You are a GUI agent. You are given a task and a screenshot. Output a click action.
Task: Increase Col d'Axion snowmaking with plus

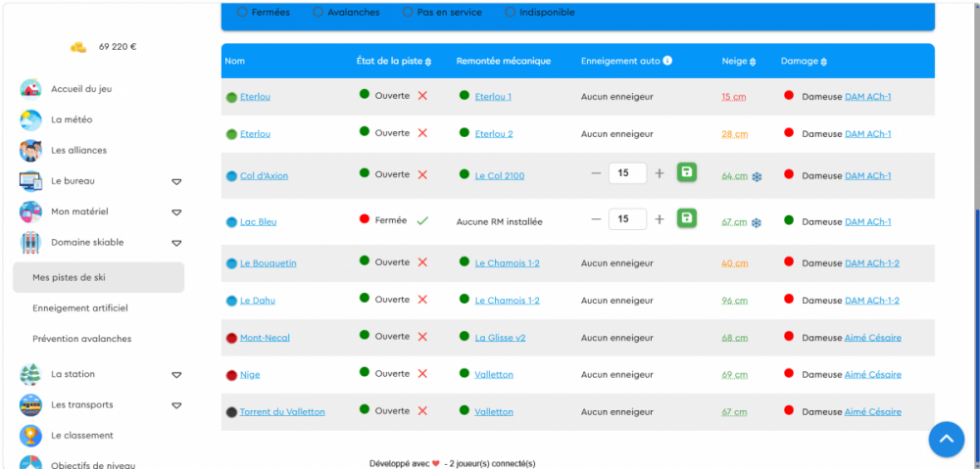(x=660, y=173)
